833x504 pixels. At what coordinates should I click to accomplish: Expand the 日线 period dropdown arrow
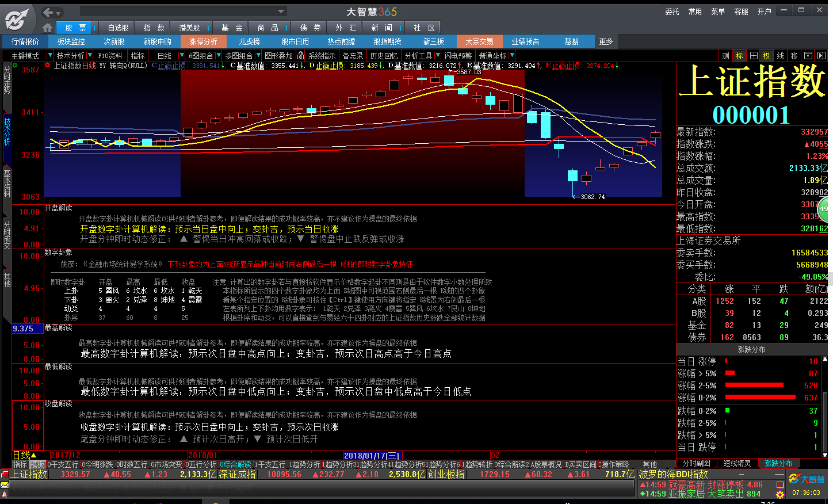coord(182,56)
